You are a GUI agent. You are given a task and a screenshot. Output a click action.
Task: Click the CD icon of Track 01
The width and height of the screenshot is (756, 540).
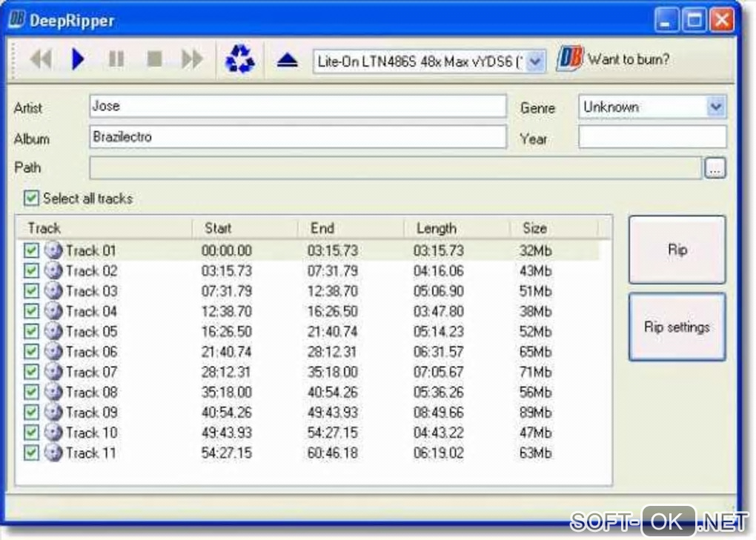(x=53, y=250)
